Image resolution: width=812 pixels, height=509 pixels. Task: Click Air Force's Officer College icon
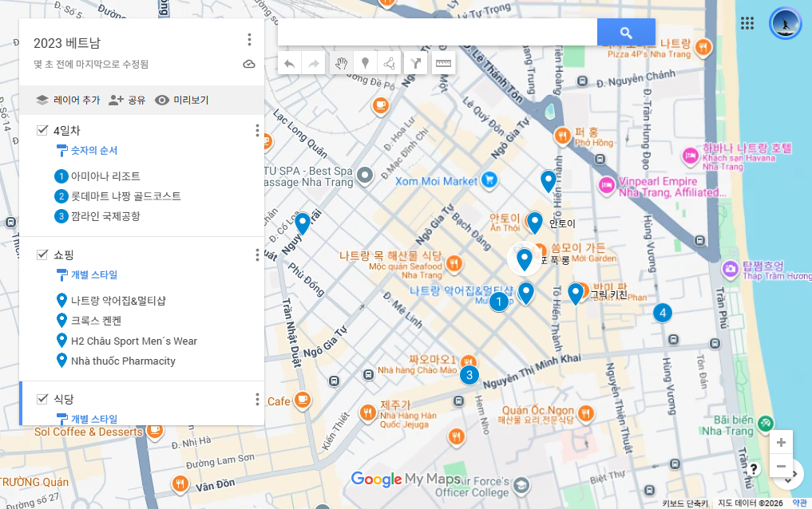521,485
